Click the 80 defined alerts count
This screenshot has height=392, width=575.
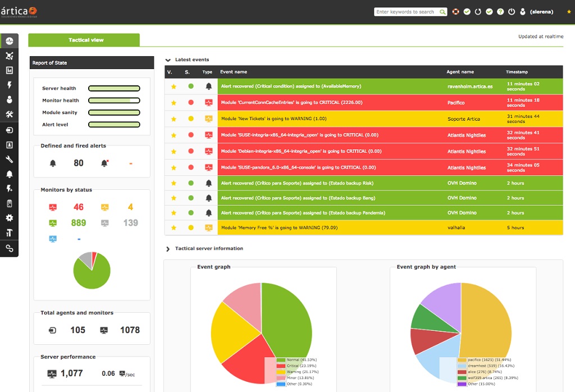click(79, 163)
